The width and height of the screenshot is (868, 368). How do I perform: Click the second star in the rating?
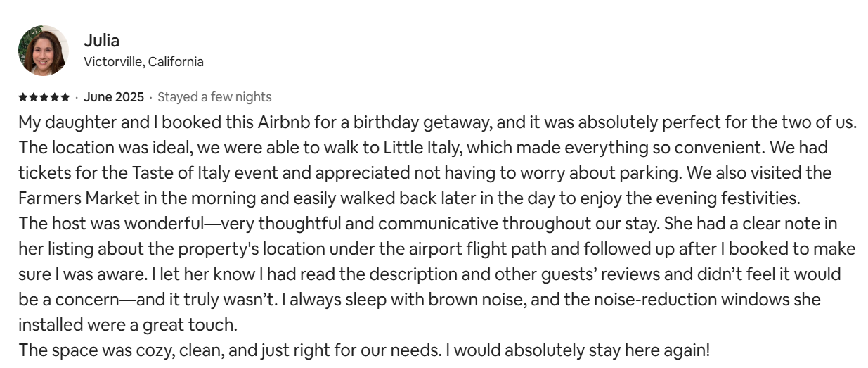[x=33, y=97]
